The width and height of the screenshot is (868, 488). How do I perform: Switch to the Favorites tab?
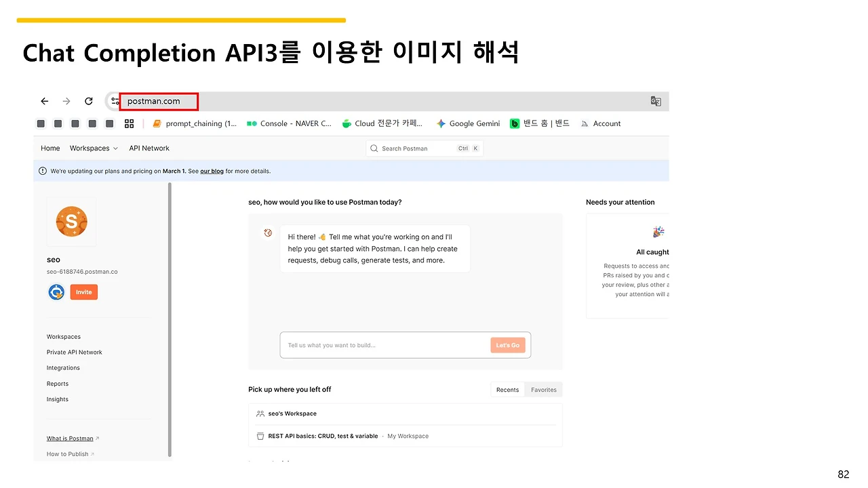[x=544, y=390]
